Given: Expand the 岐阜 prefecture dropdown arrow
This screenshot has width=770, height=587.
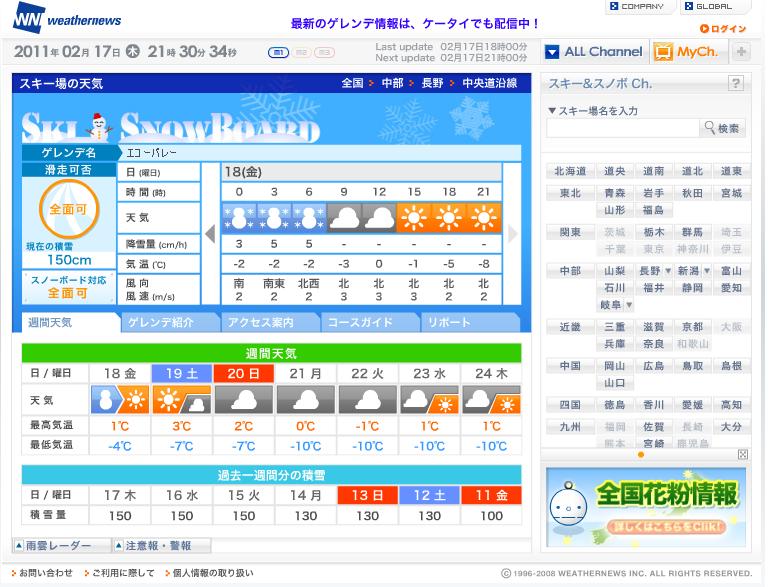Looking at the screenshot, I should [629, 305].
